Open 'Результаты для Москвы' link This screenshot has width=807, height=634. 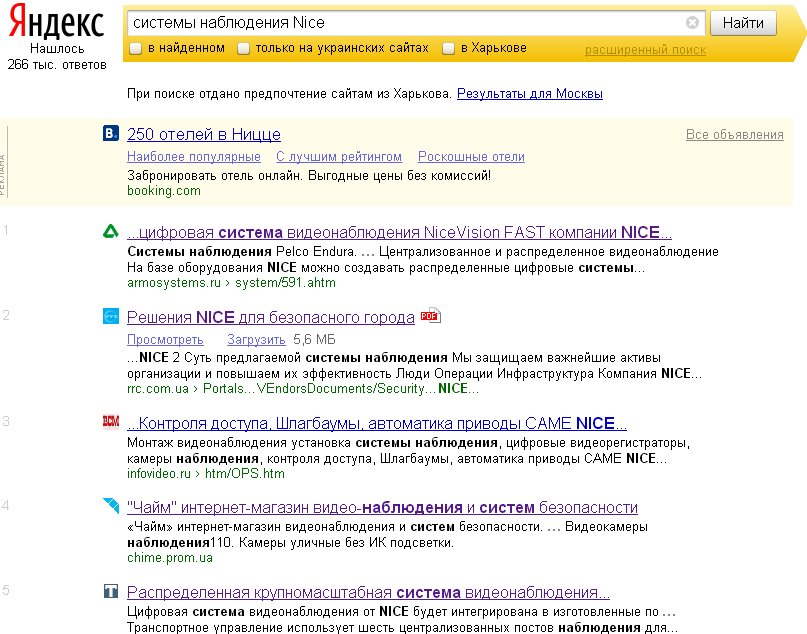(x=530, y=94)
